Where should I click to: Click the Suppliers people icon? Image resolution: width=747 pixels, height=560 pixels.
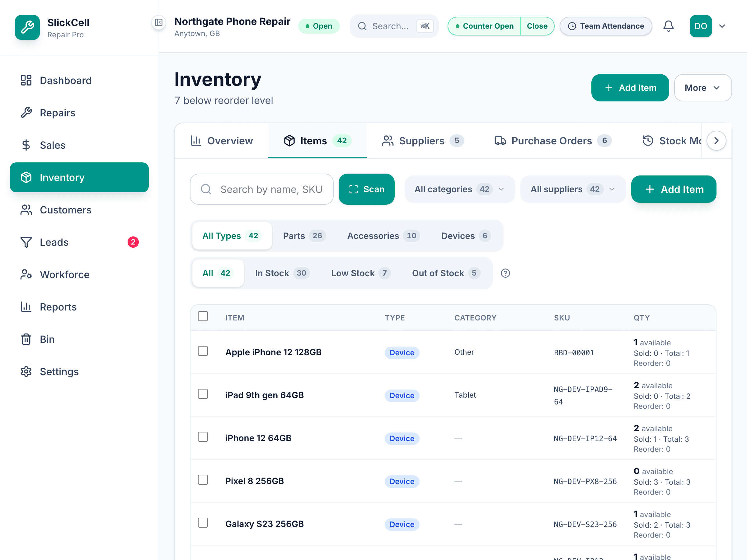(x=388, y=141)
